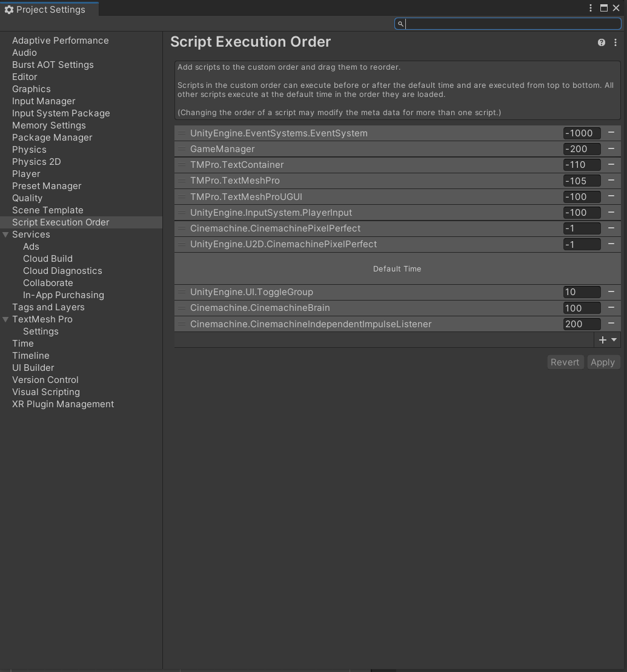Click the Apply button

click(x=603, y=362)
